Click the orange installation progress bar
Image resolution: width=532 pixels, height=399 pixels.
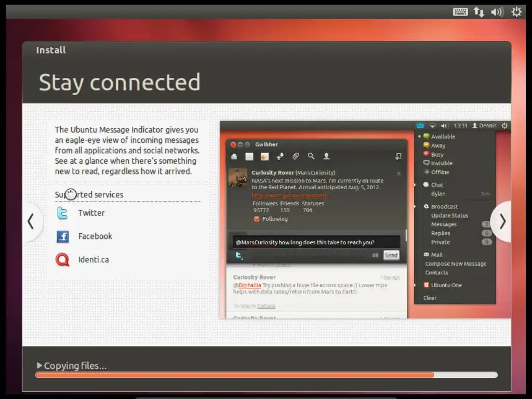tap(267, 375)
